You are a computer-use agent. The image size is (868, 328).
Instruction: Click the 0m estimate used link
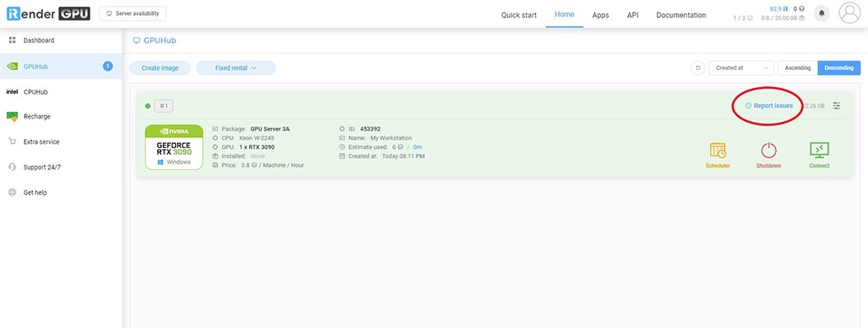(x=417, y=147)
